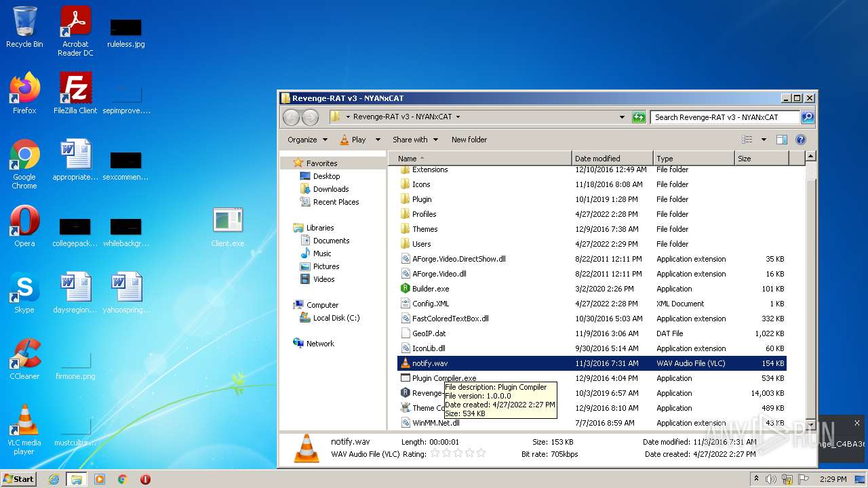Screen dimensions: 868x488
Task: Select Downloads in the Favorites pane
Action: pyautogui.click(x=330, y=189)
